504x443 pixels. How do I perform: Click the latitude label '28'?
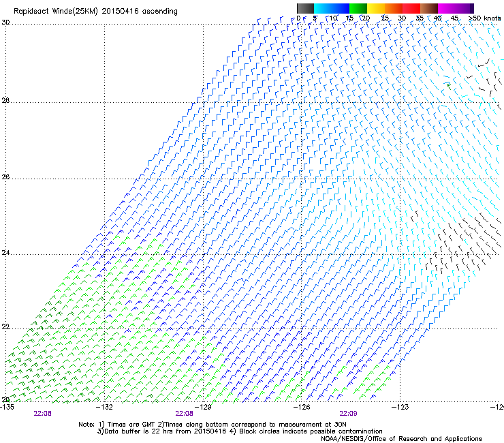(5, 100)
